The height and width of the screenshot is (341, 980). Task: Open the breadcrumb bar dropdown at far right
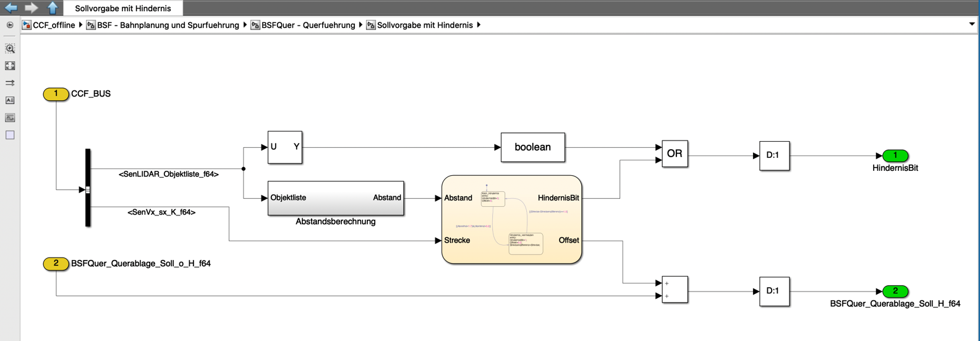coord(972,25)
